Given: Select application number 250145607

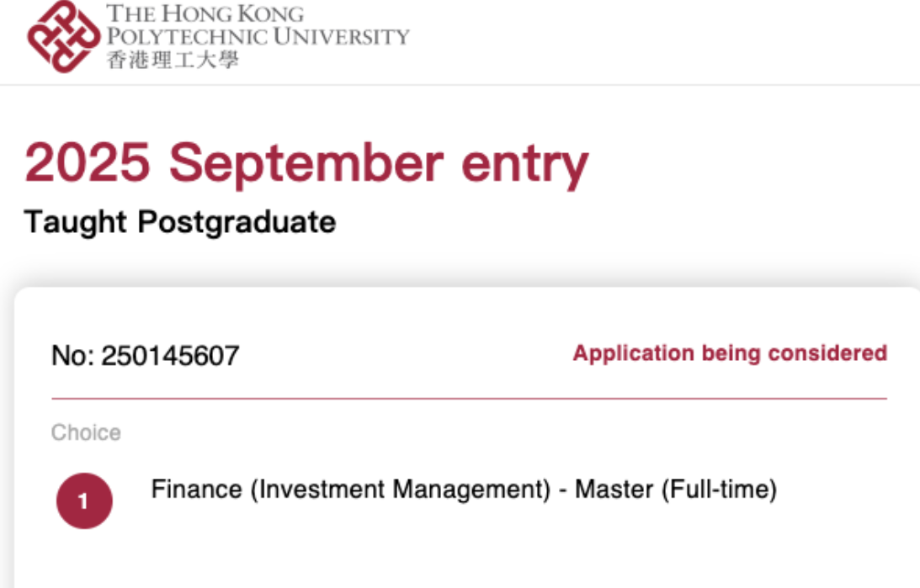Looking at the screenshot, I should (x=170, y=356).
